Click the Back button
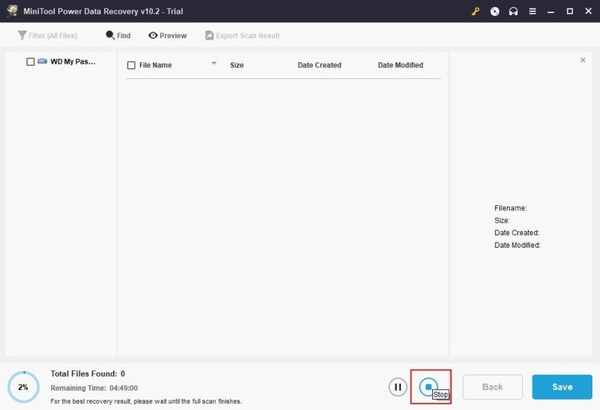 (x=492, y=387)
